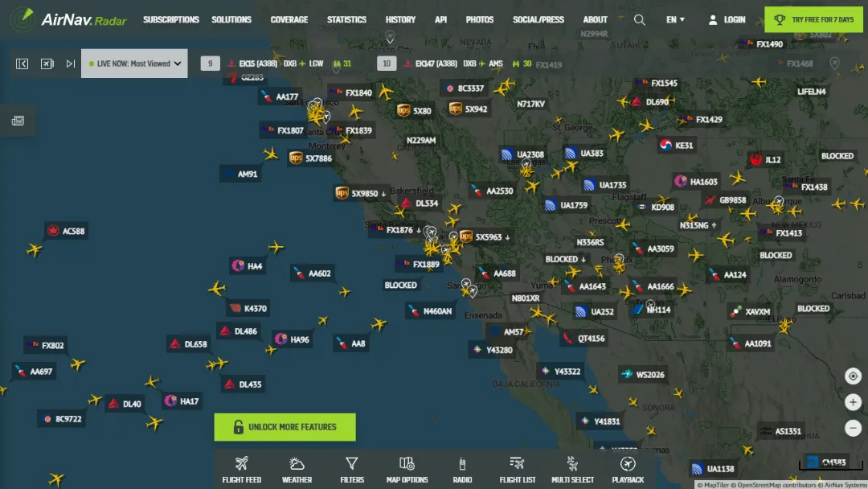Open the About menu
The image size is (868, 489).
click(x=595, y=20)
